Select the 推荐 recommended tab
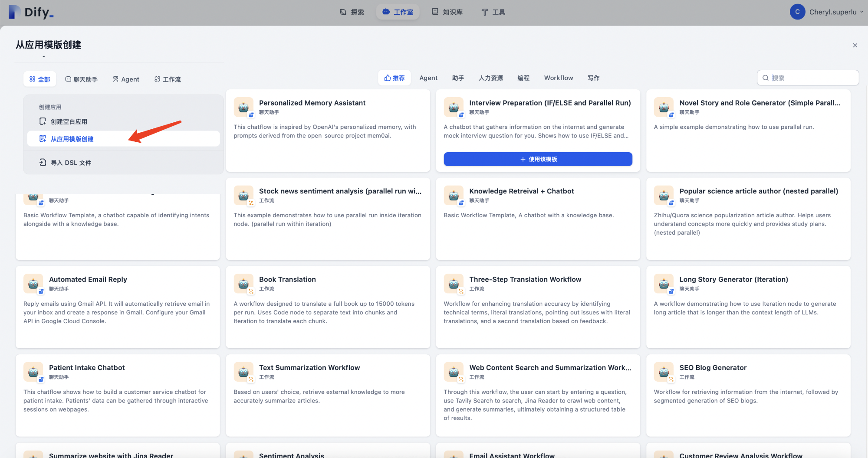868x458 pixels. pyautogui.click(x=394, y=78)
